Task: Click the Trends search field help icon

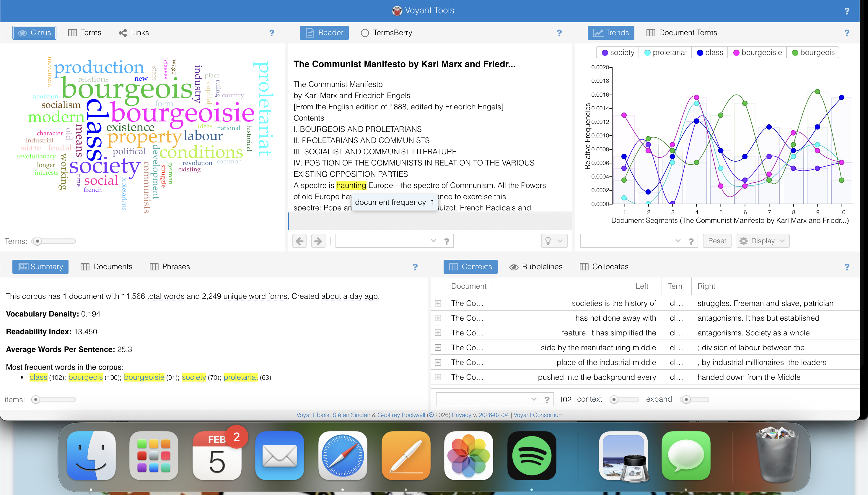Action: 691,241
